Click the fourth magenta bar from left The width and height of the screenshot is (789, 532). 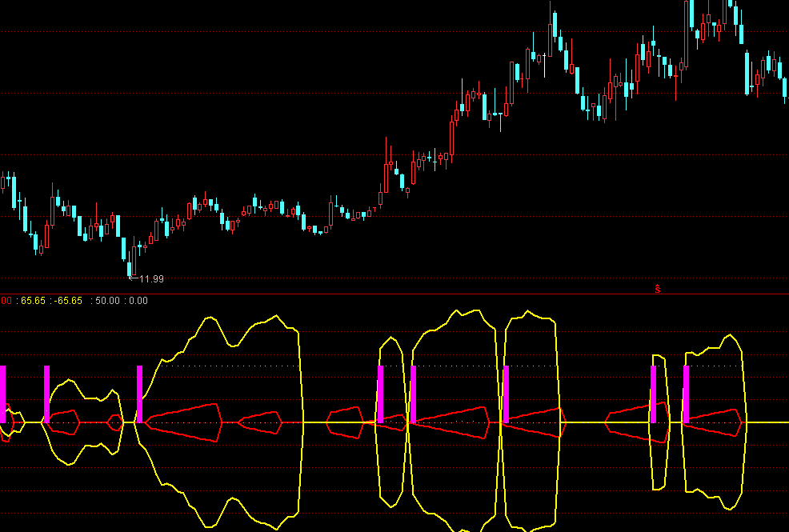coord(380,394)
